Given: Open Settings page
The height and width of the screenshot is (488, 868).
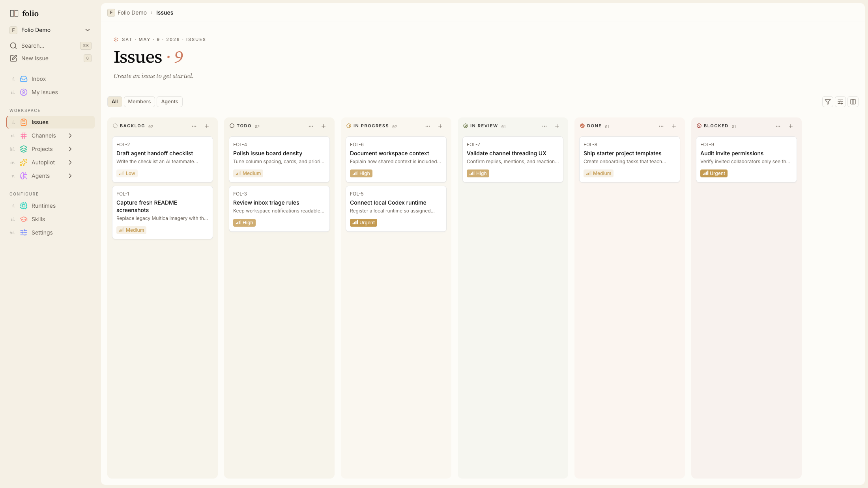Looking at the screenshot, I should tap(51, 233).
